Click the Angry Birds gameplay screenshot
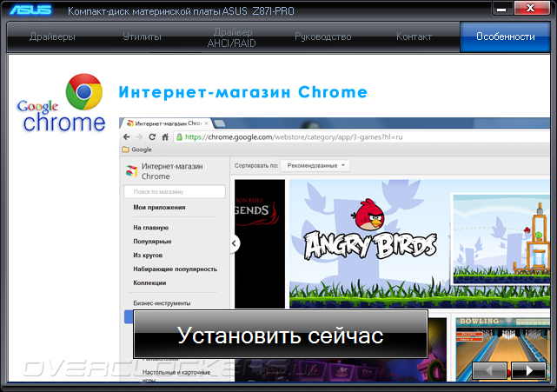The image size is (557, 392). [x=501, y=239]
